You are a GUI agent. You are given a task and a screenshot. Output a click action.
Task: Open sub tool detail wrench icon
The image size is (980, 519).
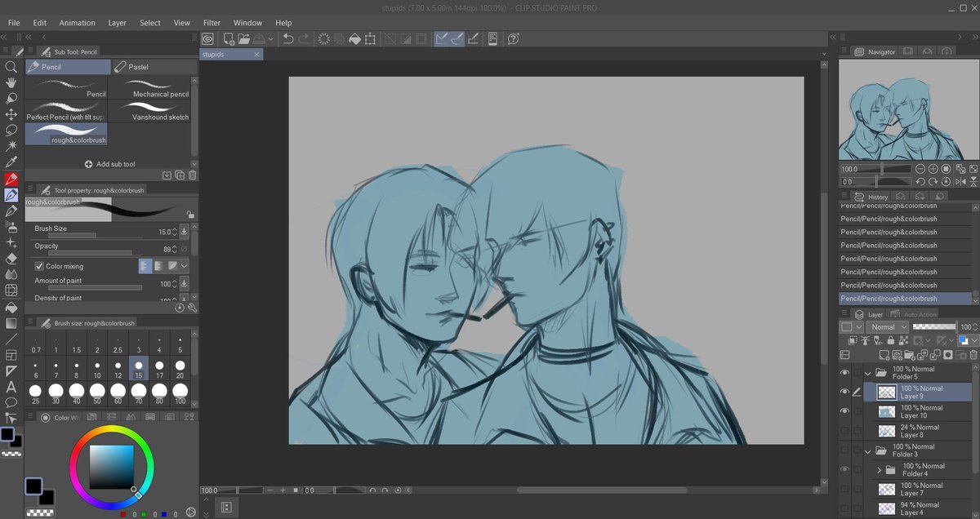(x=193, y=308)
